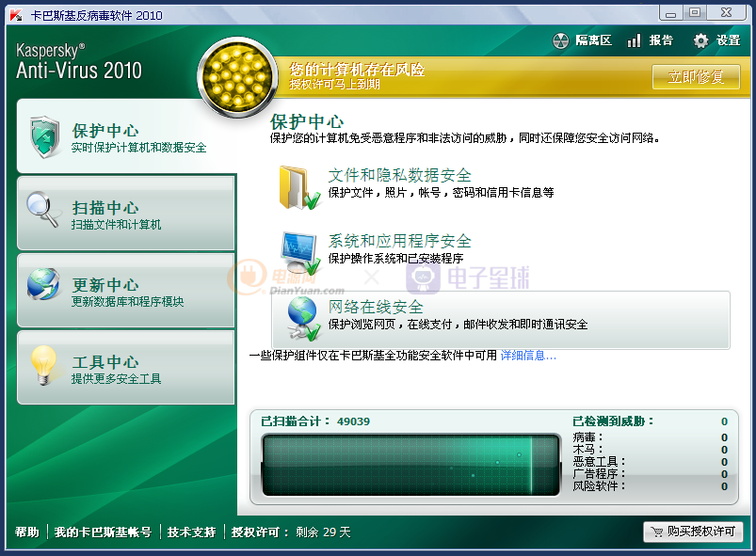Select the 工具中心 tools tab
This screenshot has height=556, width=756.
pyautogui.click(x=126, y=368)
